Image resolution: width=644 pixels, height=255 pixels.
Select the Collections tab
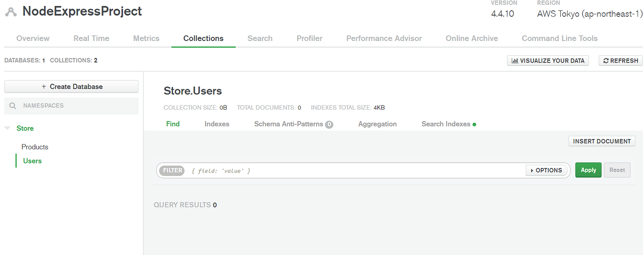[x=203, y=39]
